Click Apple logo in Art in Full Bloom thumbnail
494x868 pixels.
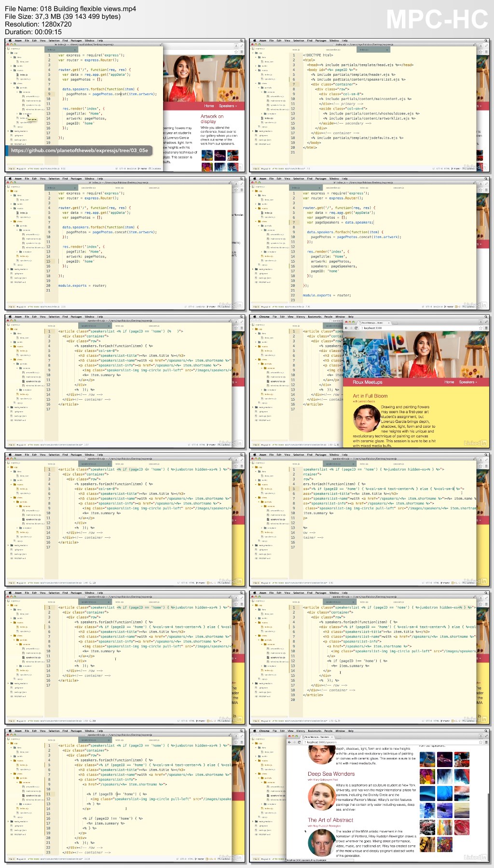[255, 317]
